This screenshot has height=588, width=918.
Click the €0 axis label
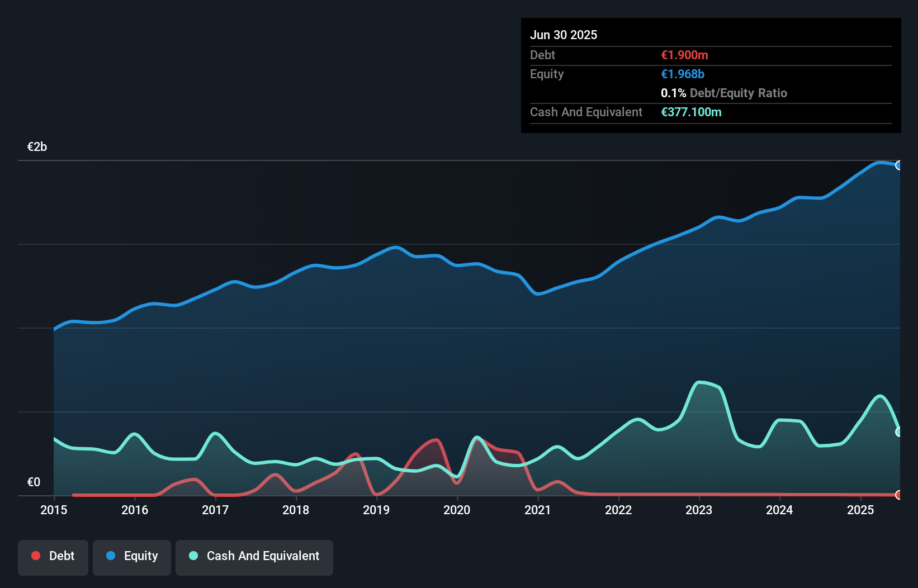click(34, 481)
